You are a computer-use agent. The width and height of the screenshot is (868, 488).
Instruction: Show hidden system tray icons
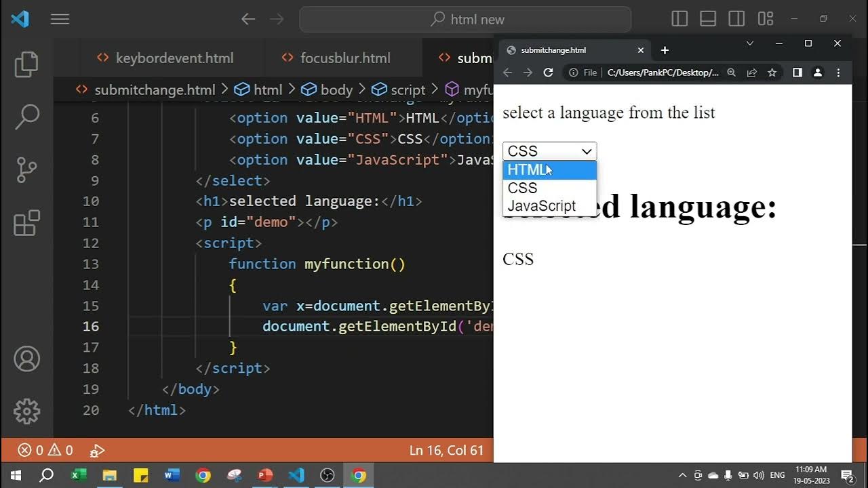(682, 475)
